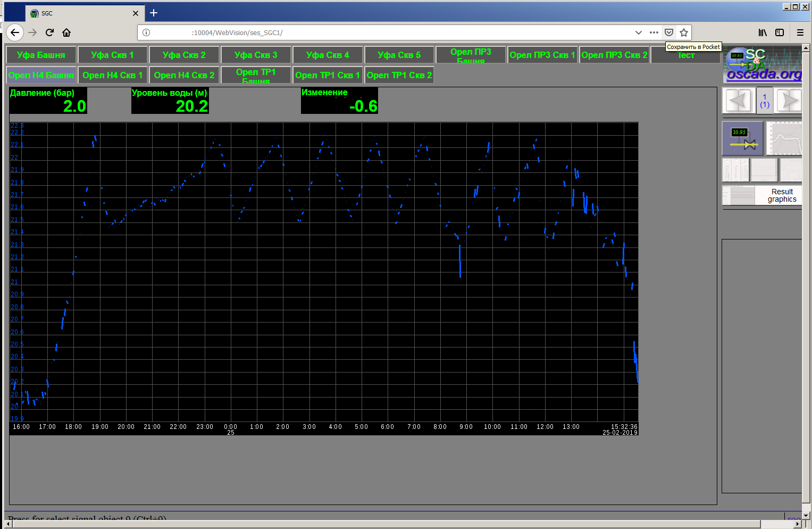This screenshot has height=529, width=812.
Task: Click the Save to Pocket icon
Action: pos(669,32)
